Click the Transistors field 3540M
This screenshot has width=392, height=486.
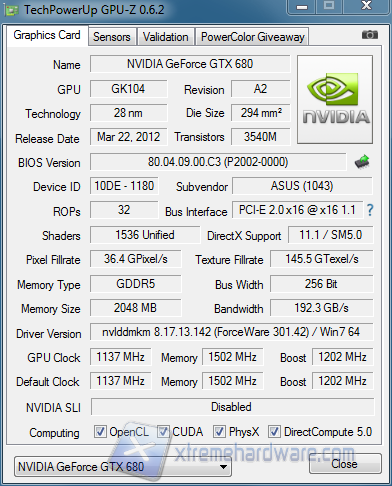click(260, 137)
